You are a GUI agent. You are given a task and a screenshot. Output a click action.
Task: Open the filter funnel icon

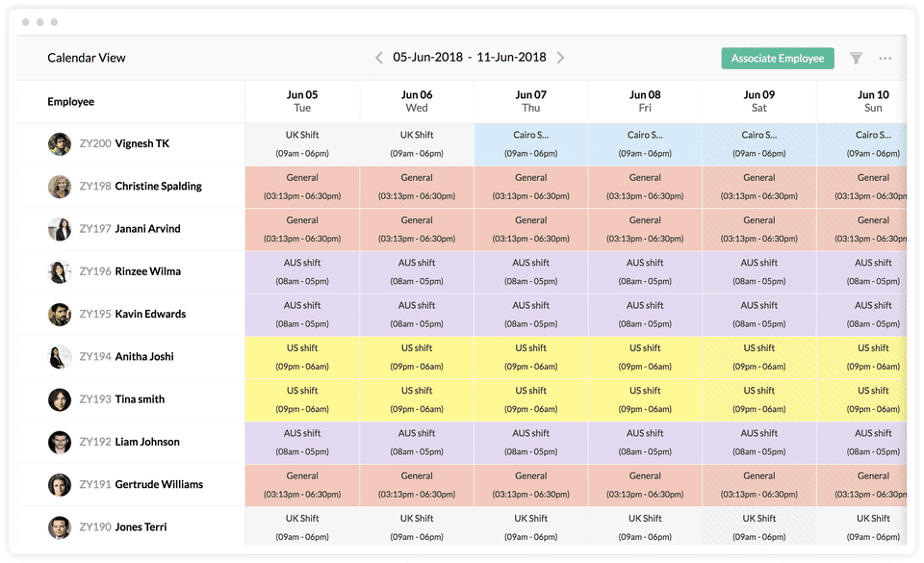(856, 59)
